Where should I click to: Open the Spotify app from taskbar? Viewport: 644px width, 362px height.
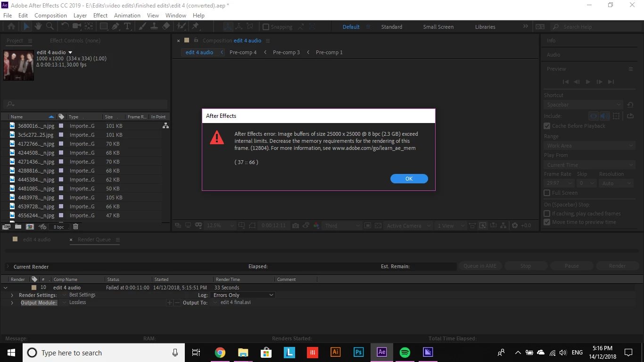(405, 352)
